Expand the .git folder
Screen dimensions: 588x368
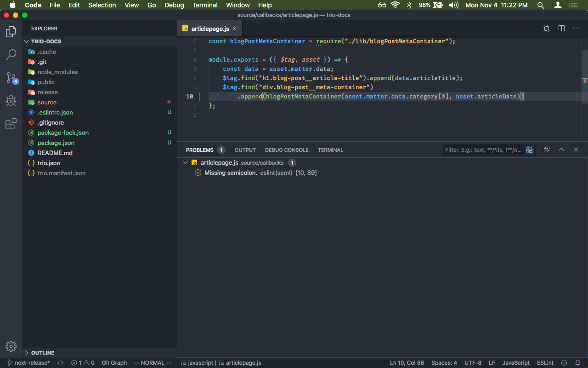[99, 62]
